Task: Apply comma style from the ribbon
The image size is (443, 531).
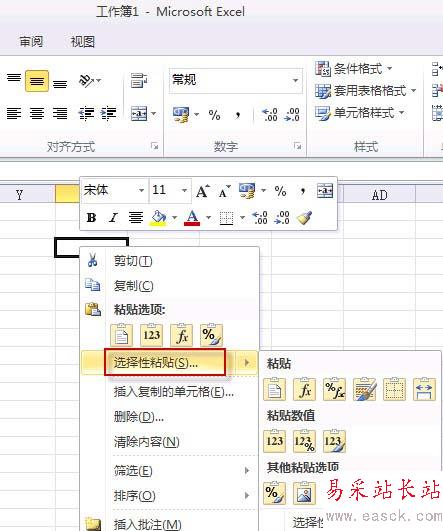Action: click(238, 114)
